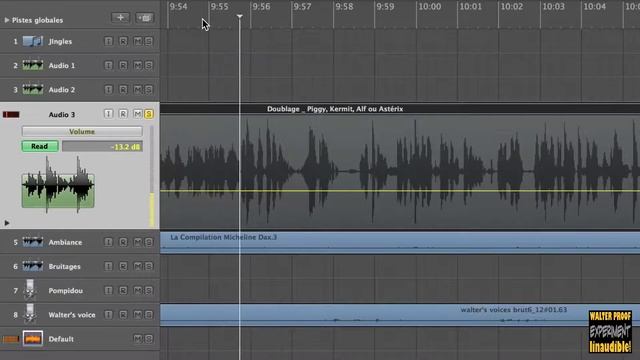Toggle input monitoring on Ambiance track
The width and height of the screenshot is (640, 360).
click(x=109, y=242)
